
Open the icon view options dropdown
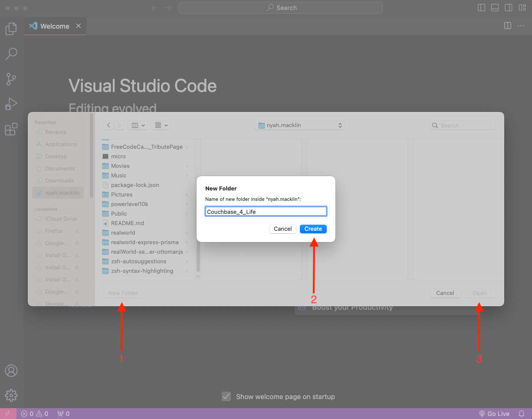(x=161, y=125)
